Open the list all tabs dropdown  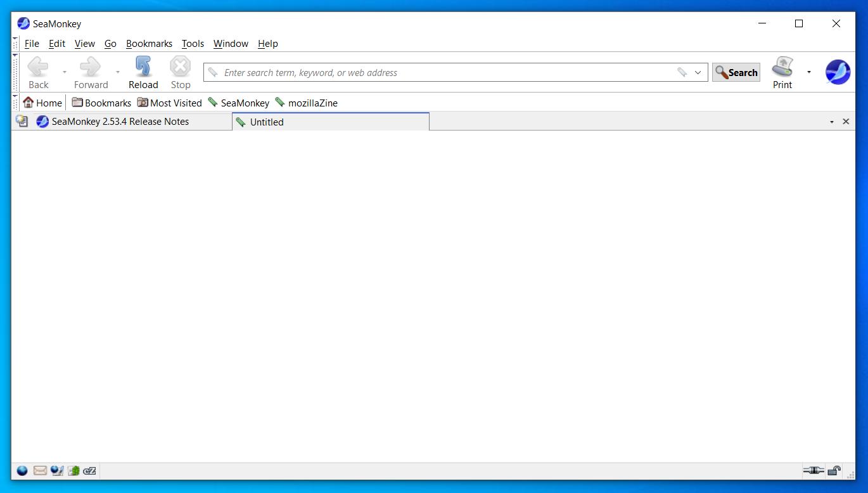pos(832,122)
